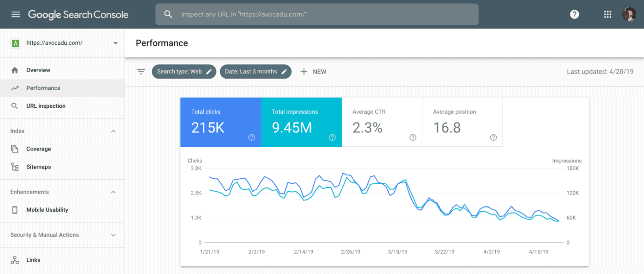Click the URL inspection search field
This screenshot has width=644, height=274.
[317, 14]
